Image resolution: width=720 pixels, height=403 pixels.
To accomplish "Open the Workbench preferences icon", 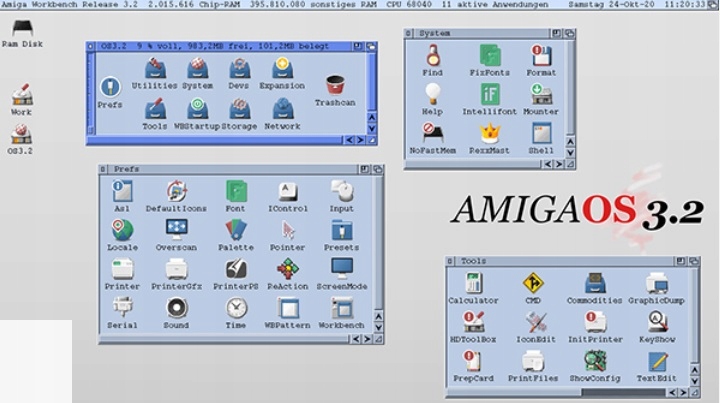I will pos(342,308).
